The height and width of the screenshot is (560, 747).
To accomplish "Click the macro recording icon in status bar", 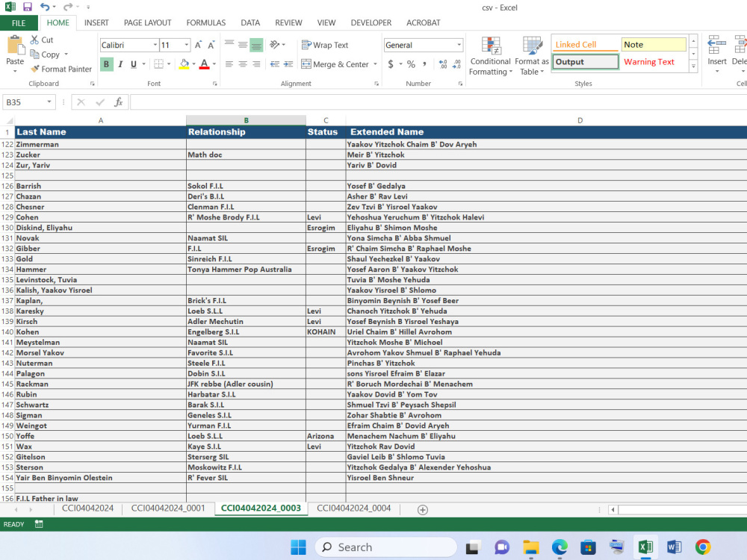I will (39, 524).
